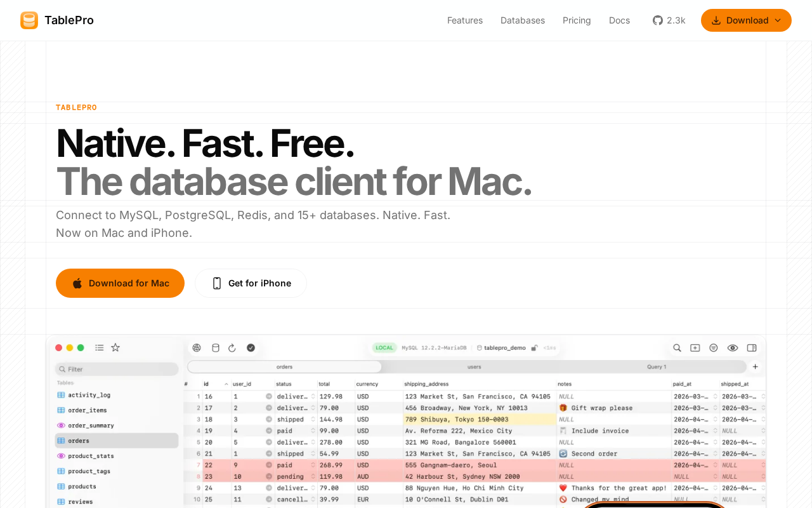This screenshot has height=508, width=812.
Task: Click the star favorites icon in sidebar
Action: pyautogui.click(x=115, y=347)
